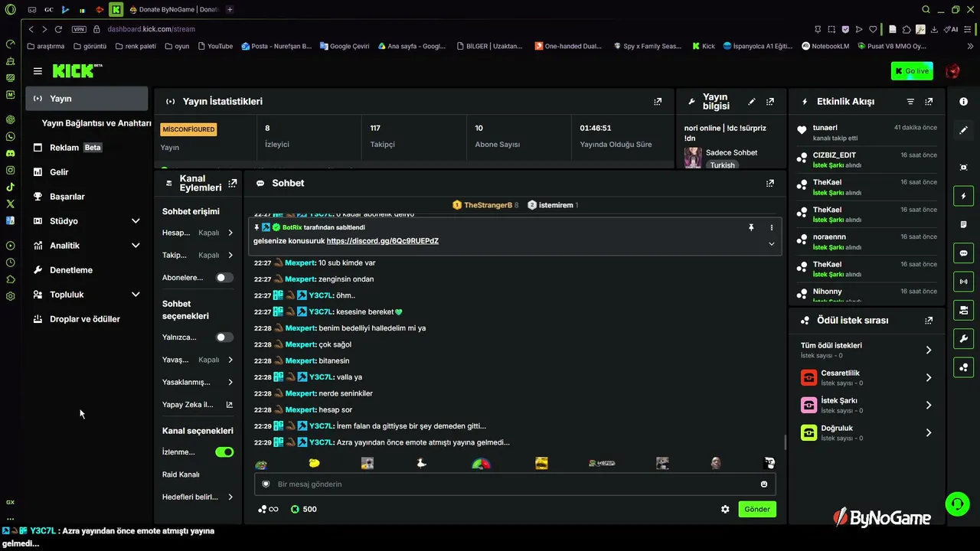Viewport: 980px width, 551px height.
Task: Click the pencil icon in the right sidebar
Action: coord(963,130)
